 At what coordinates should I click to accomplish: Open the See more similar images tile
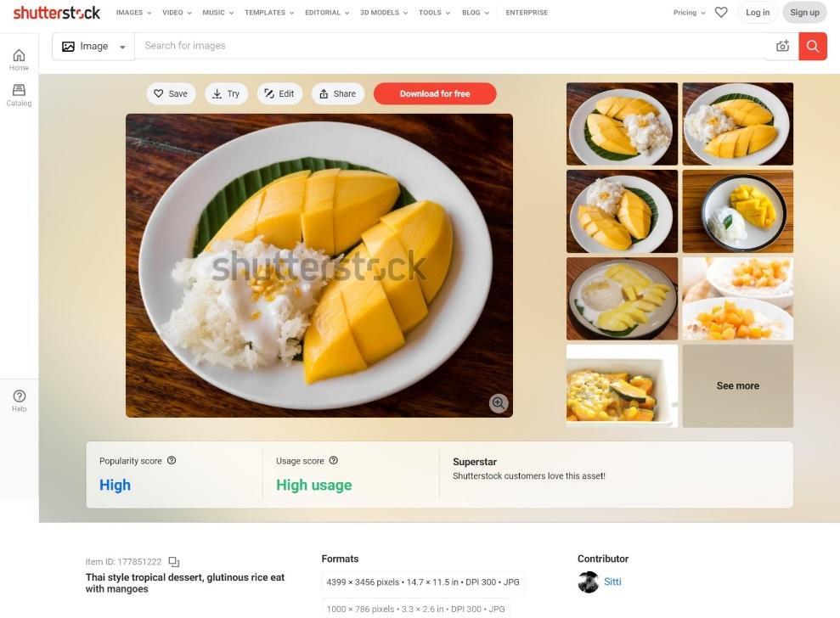pyautogui.click(x=738, y=385)
